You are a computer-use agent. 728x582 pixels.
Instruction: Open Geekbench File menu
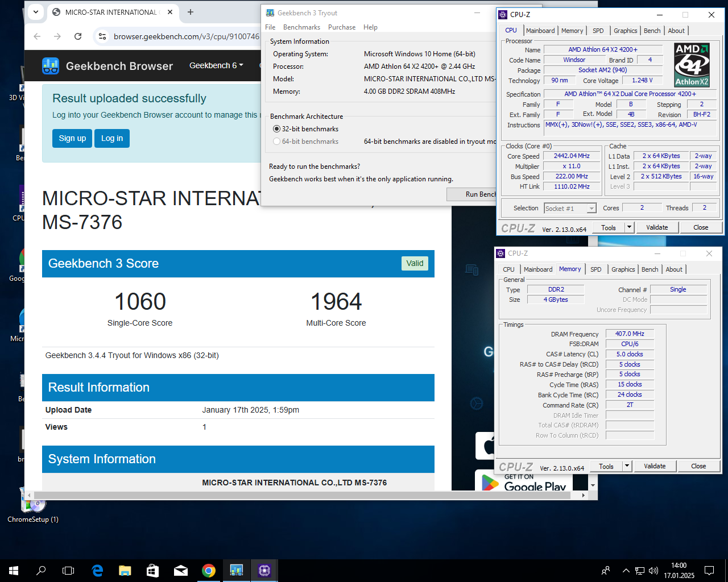click(x=270, y=27)
